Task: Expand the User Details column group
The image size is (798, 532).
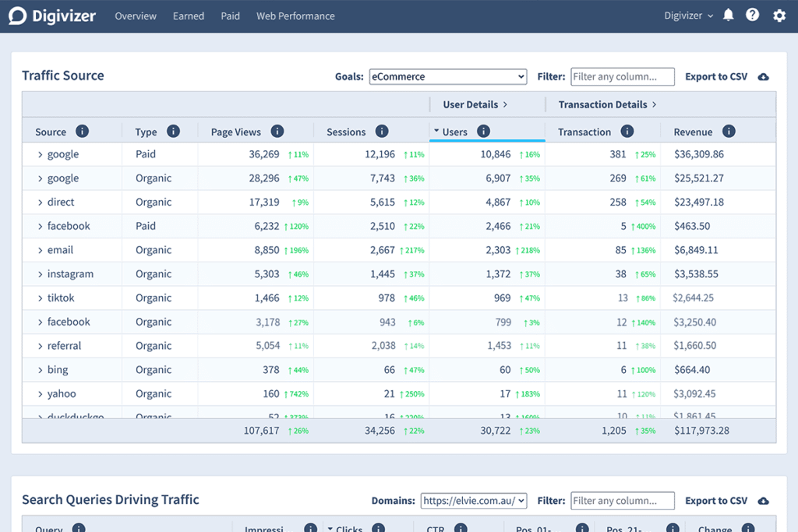Action: (475, 104)
